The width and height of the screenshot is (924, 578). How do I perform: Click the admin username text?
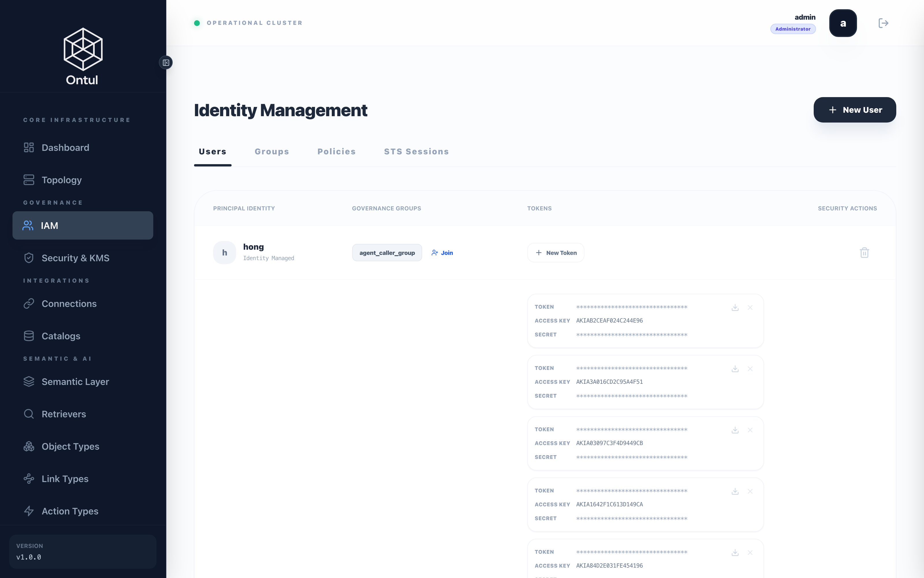805,17
